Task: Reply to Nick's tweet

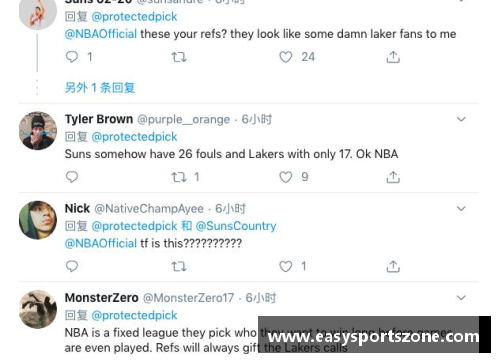Action: click(72, 266)
